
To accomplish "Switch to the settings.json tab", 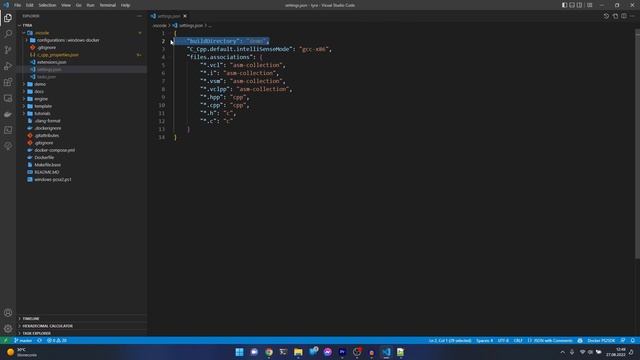I will [x=169, y=16].
